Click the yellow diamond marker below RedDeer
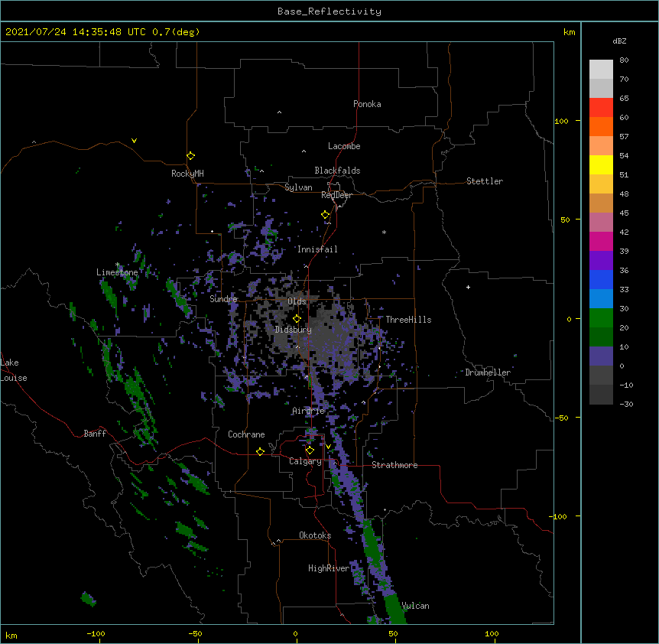 click(x=326, y=215)
